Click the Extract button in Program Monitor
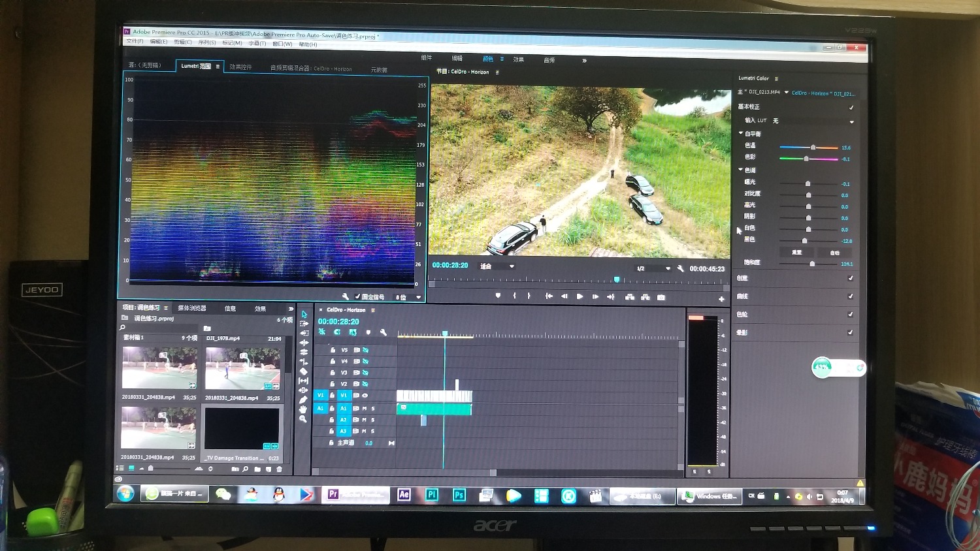Image resolution: width=980 pixels, height=551 pixels. pyautogui.click(x=645, y=297)
